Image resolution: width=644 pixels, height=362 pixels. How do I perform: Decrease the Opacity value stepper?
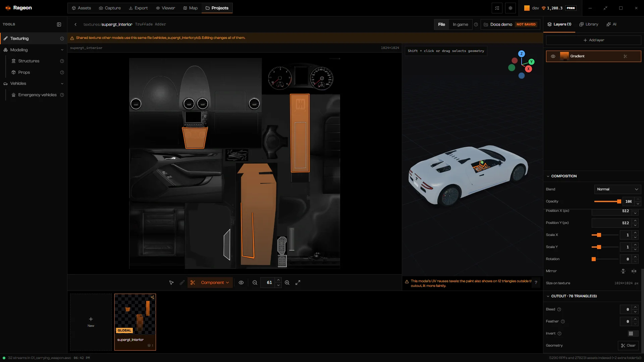pyautogui.click(x=638, y=204)
